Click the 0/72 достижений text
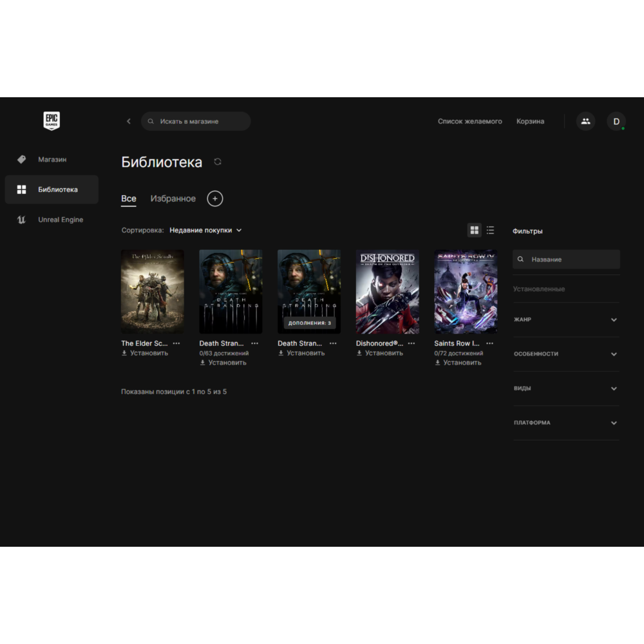The width and height of the screenshot is (644, 644). click(x=459, y=353)
